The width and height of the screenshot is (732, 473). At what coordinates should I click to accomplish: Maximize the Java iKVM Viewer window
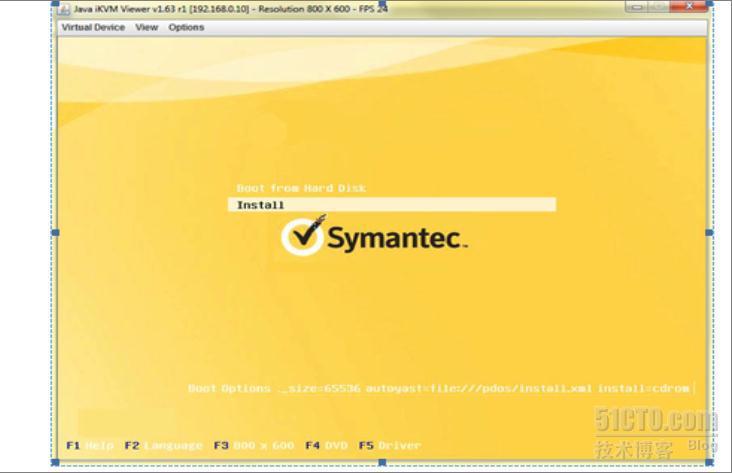coord(658,7)
